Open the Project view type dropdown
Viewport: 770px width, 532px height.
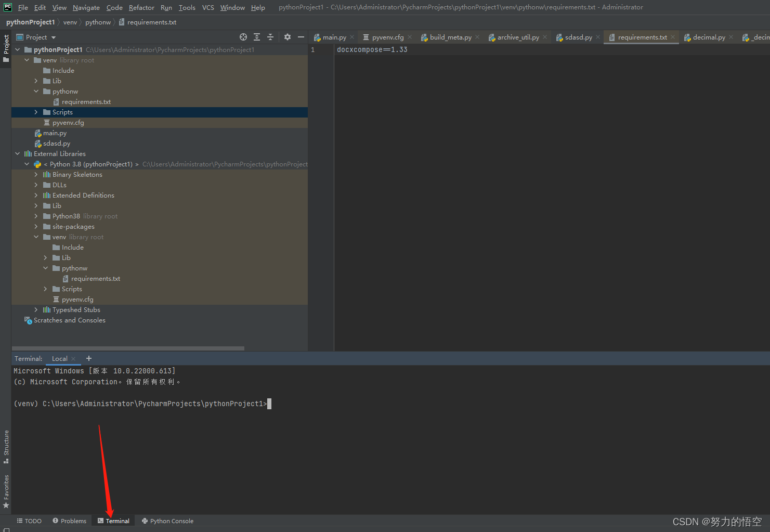tap(36, 37)
